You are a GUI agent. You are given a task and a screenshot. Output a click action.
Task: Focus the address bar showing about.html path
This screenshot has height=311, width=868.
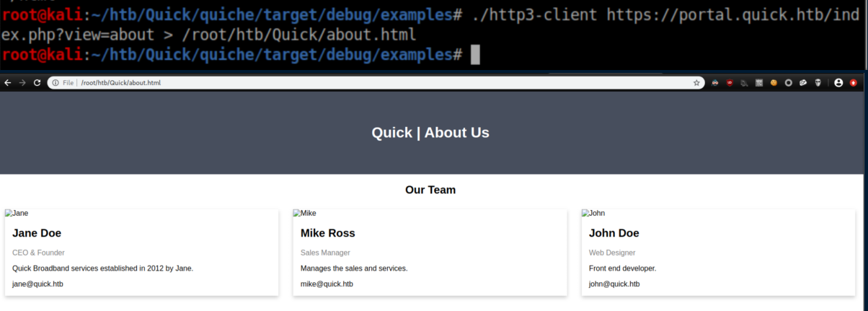point(360,83)
